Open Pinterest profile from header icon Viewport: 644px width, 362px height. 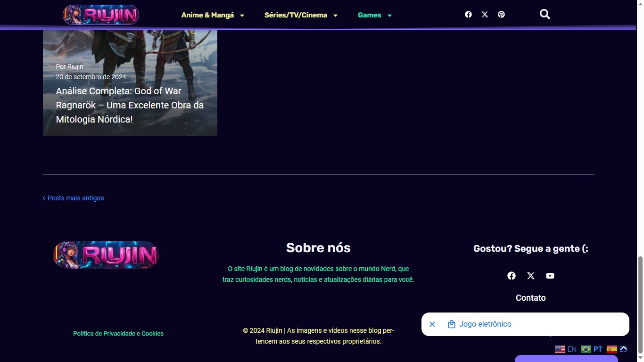pyautogui.click(x=501, y=15)
